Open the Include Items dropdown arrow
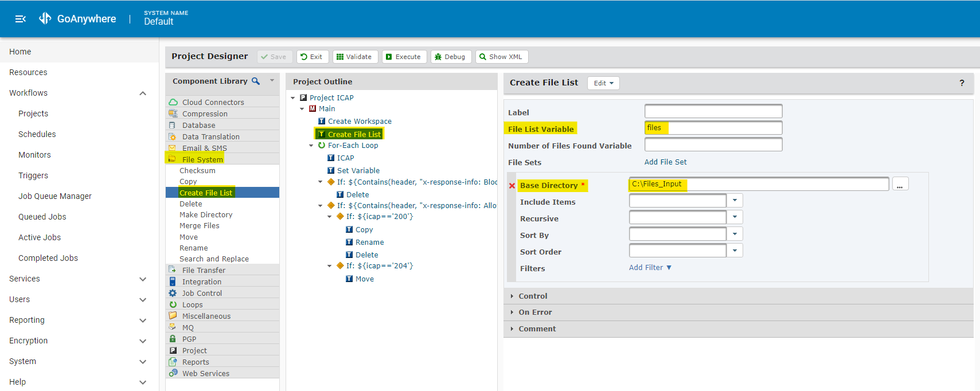This screenshot has height=391, width=980. tap(735, 201)
